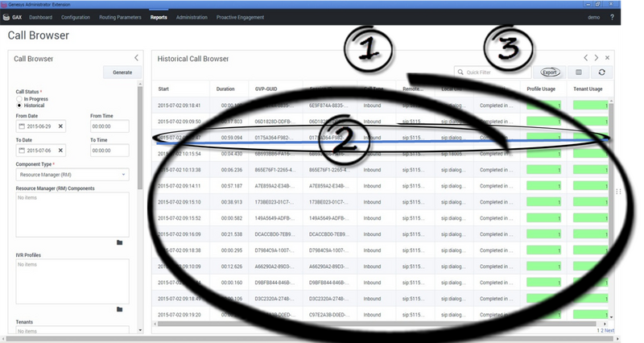Go to results page 2
644x343 pixels.
click(x=602, y=330)
